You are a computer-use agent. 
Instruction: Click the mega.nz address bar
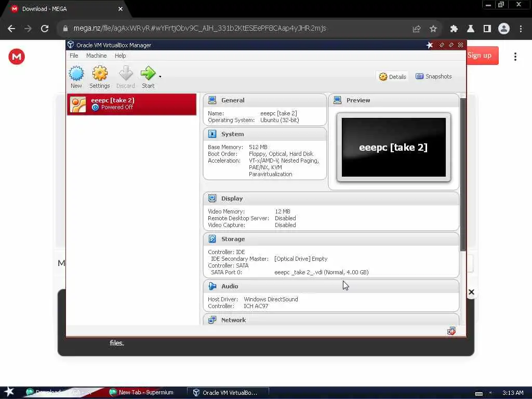click(199, 29)
